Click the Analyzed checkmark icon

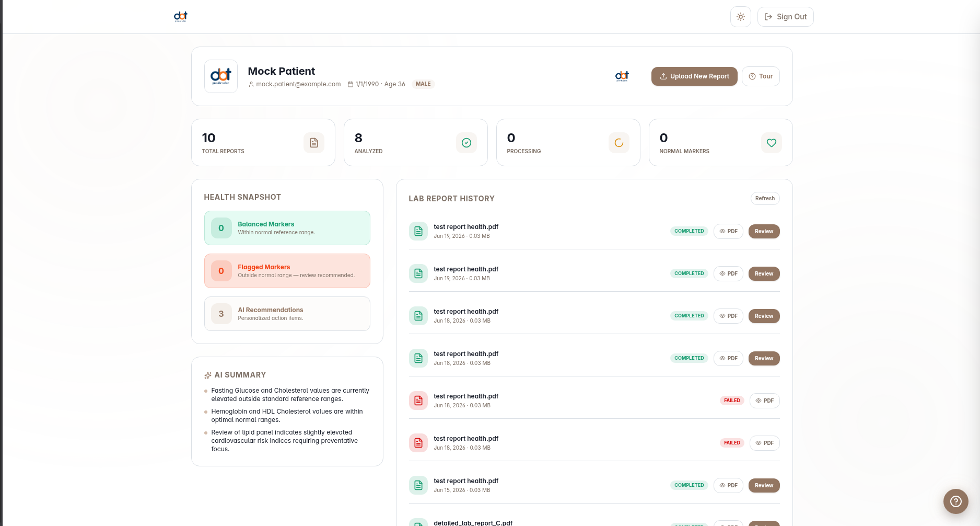[x=466, y=143]
